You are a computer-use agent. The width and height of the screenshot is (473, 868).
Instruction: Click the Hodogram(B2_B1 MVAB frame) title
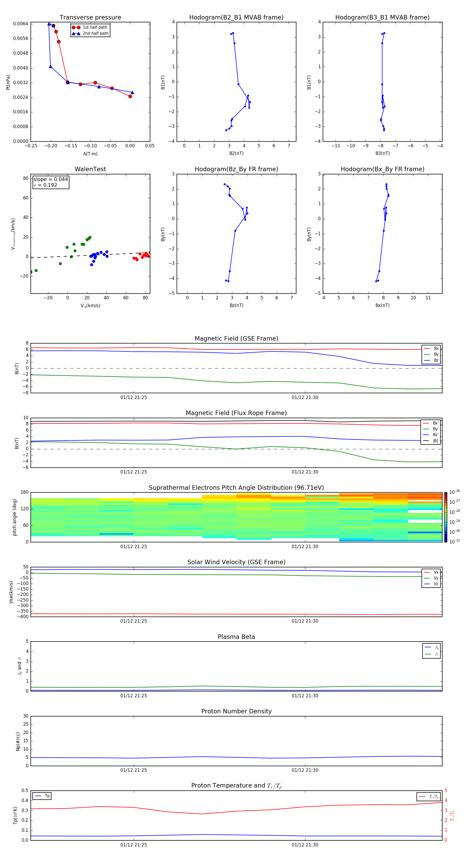click(x=236, y=18)
